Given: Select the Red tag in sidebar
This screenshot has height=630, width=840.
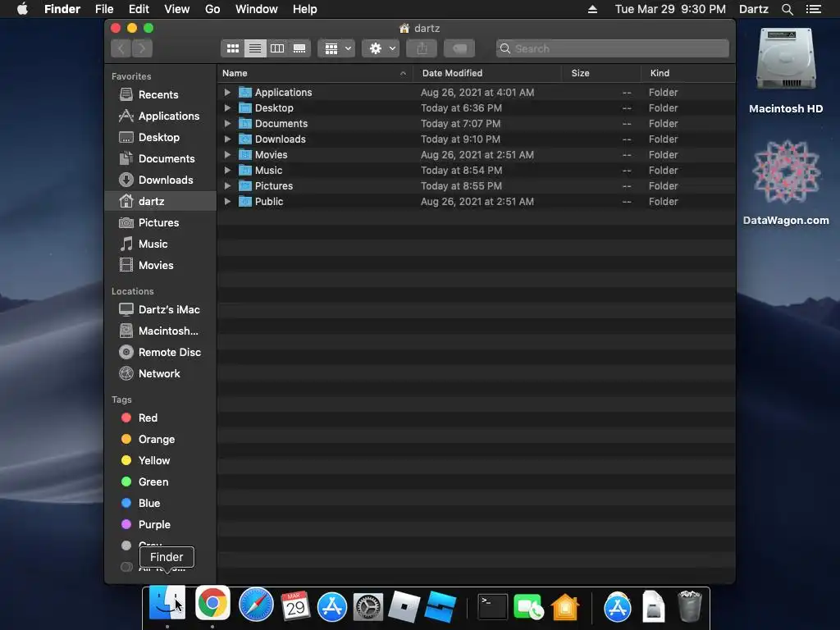Looking at the screenshot, I should 160,418.
